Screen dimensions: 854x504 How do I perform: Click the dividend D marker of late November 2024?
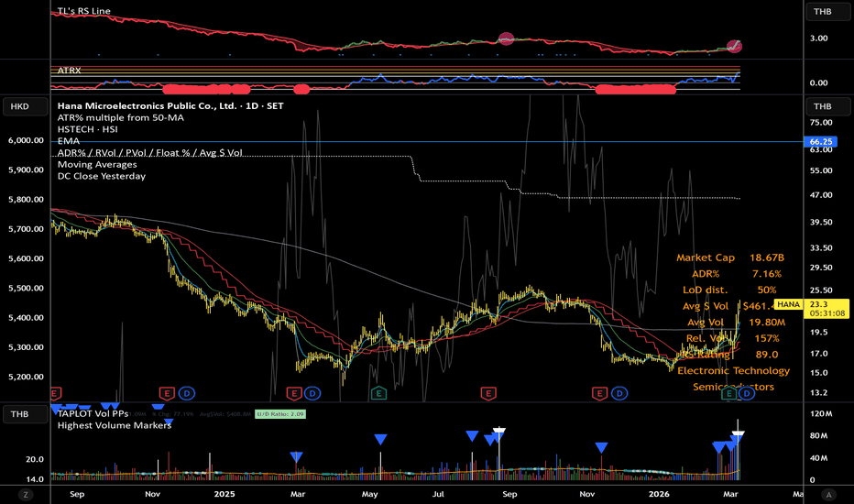(x=187, y=393)
